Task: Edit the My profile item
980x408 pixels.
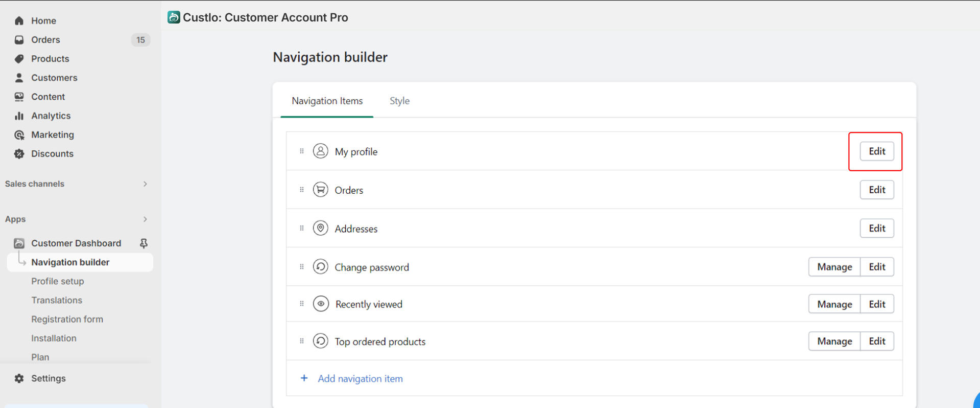Action: [x=877, y=151]
